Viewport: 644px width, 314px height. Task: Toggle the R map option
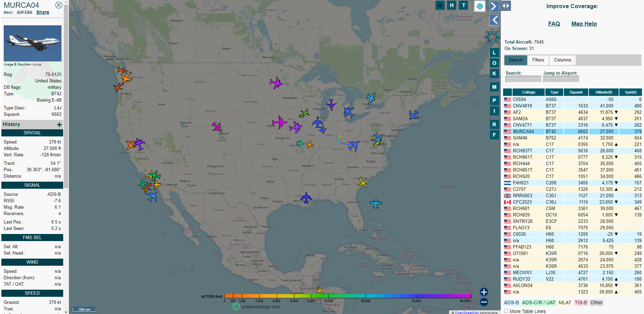pyautogui.click(x=494, y=125)
